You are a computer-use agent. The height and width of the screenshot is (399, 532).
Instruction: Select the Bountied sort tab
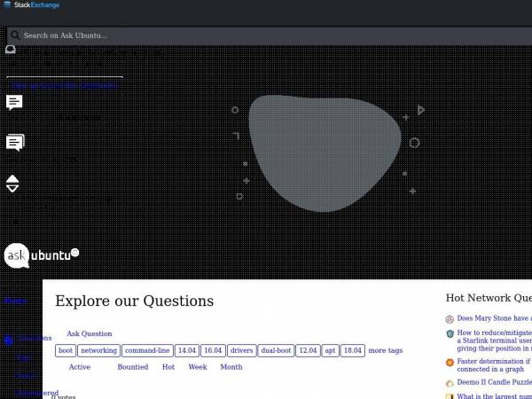coord(133,367)
